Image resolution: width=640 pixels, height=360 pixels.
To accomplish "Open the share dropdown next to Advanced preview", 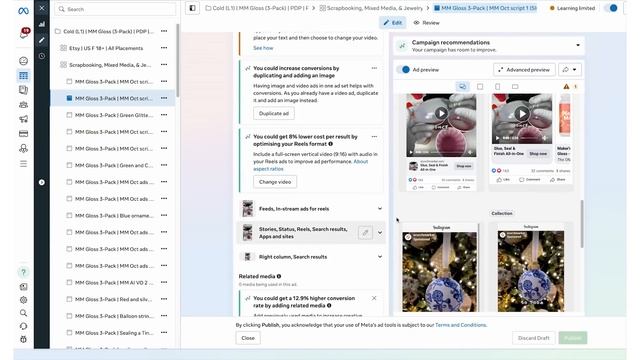I will [570, 70].
